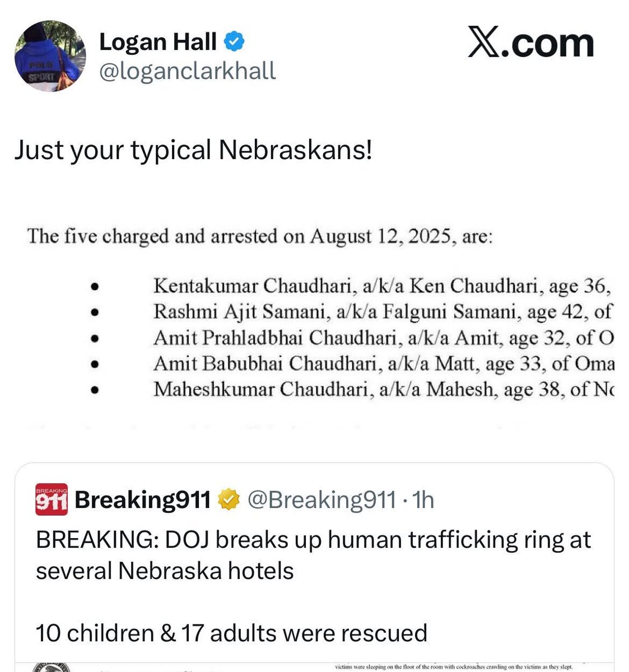Open the Breaking911 account name
The image size is (629, 672).
tap(142, 500)
